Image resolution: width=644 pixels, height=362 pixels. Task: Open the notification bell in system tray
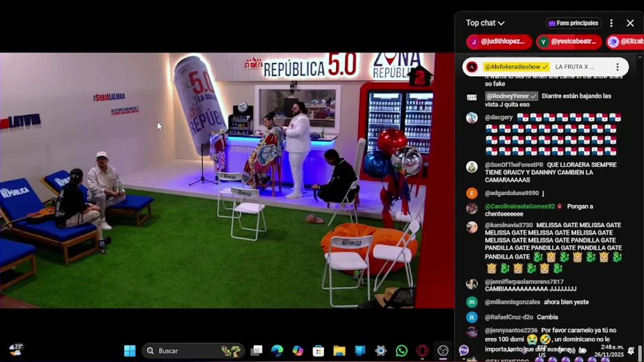[x=631, y=351]
